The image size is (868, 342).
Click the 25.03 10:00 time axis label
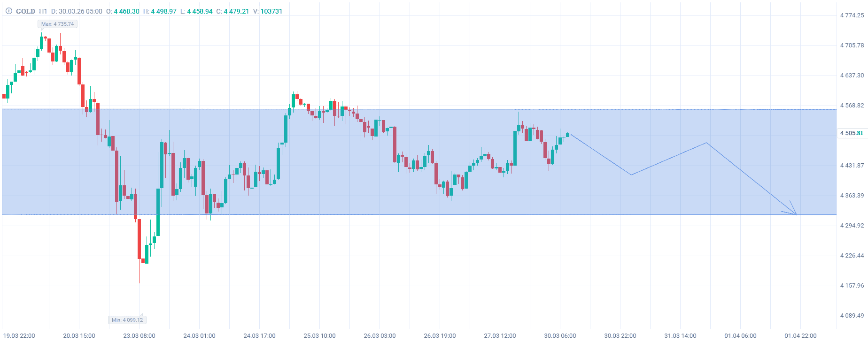tap(319, 336)
